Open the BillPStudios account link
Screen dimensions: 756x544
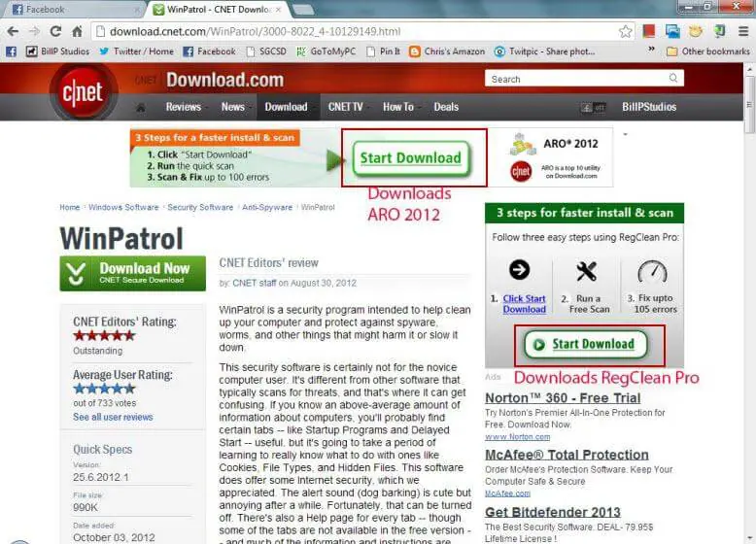click(x=649, y=107)
